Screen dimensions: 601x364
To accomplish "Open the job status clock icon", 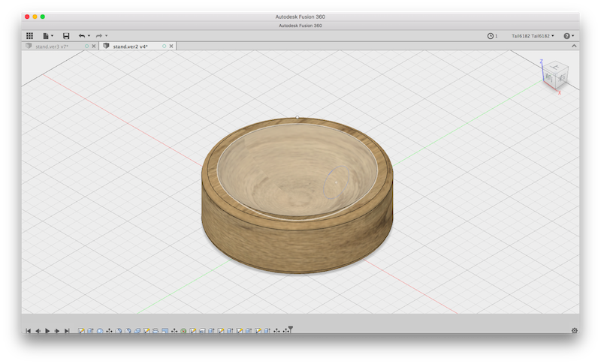I will pos(491,35).
